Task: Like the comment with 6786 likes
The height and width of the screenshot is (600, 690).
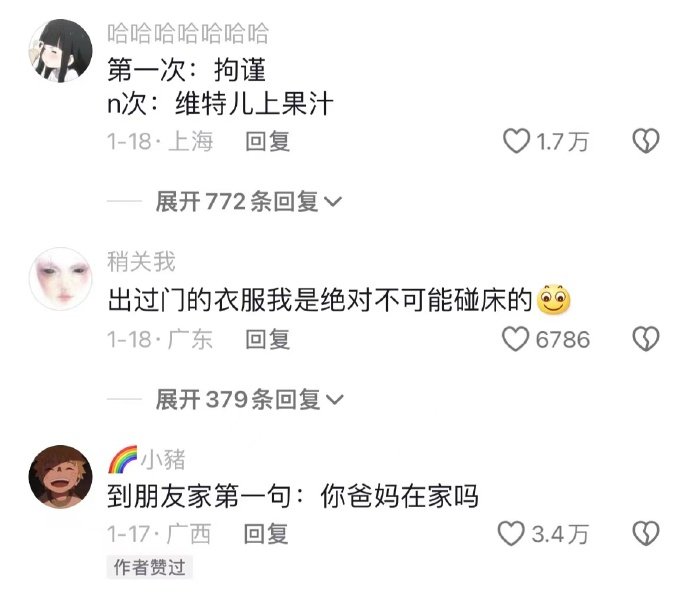Action: pos(515,339)
